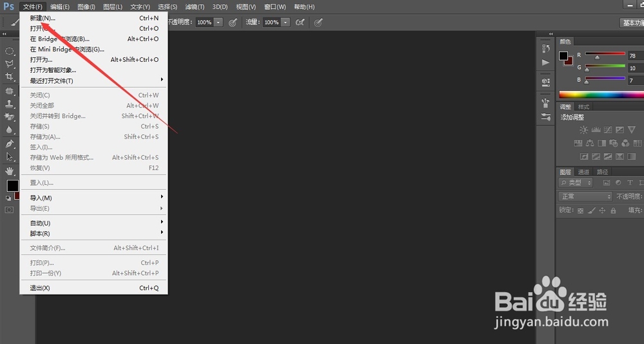This screenshot has height=344, width=644.
Task: Select the Crop tool
Action: click(x=9, y=77)
